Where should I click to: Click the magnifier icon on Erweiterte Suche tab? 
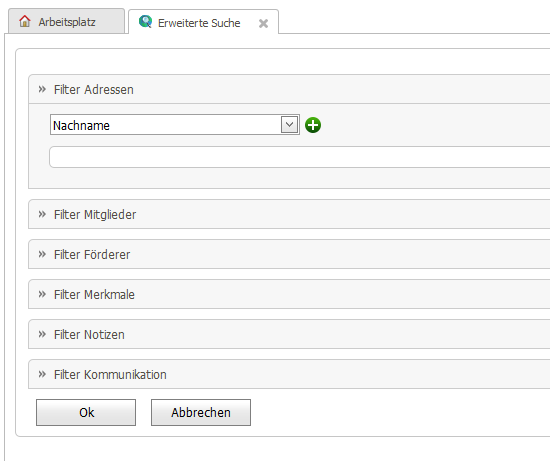(x=145, y=22)
